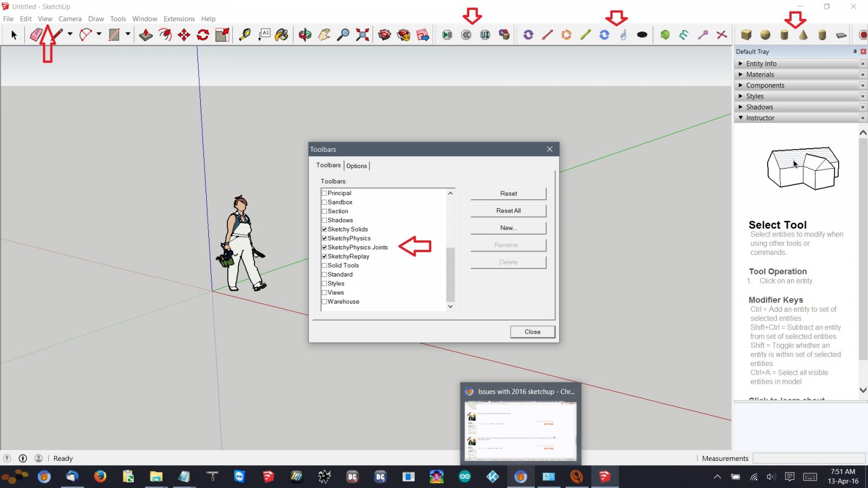Switch to the Options tab
The image size is (868, 488).
[356, 165]
